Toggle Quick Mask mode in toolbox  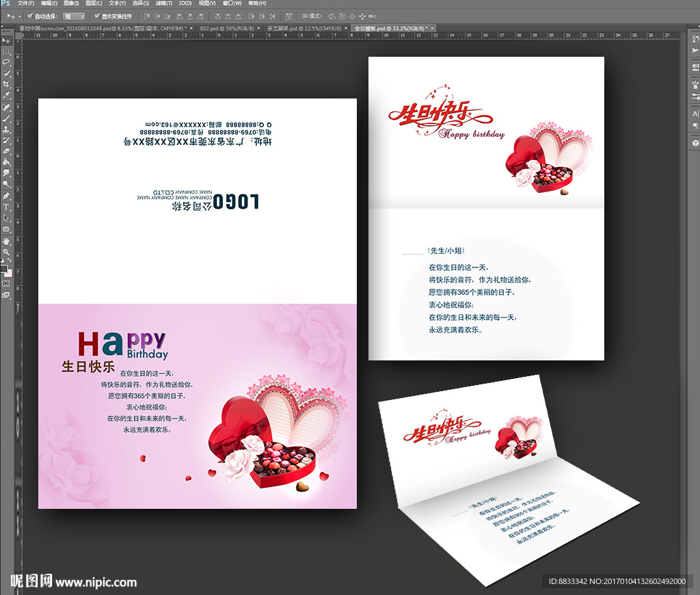coord(6,282)
